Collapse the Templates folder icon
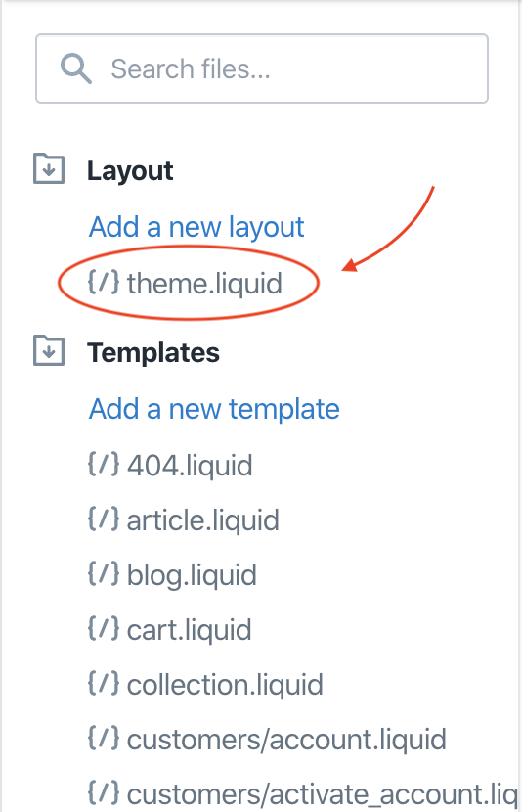This screenshot has width=522, height=812. tap(49, 350)
